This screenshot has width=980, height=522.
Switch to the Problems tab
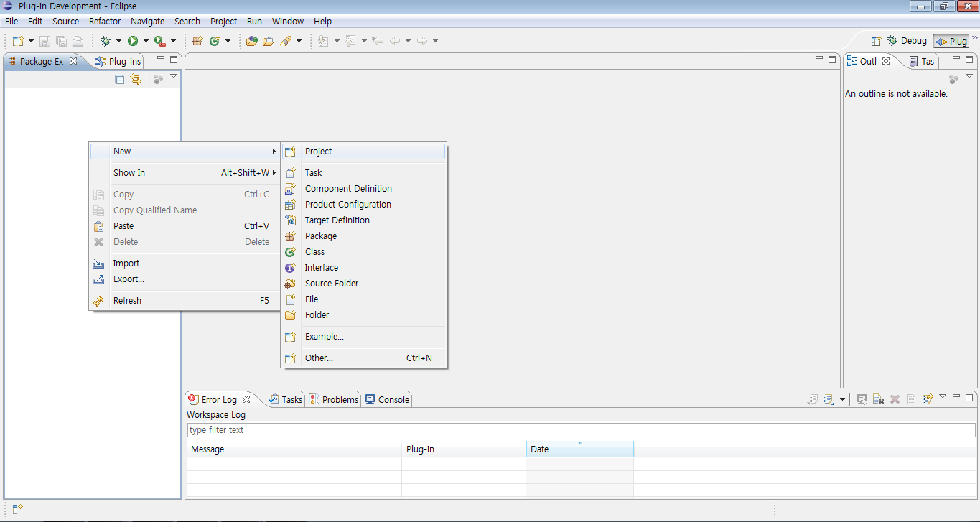[334, 400]
